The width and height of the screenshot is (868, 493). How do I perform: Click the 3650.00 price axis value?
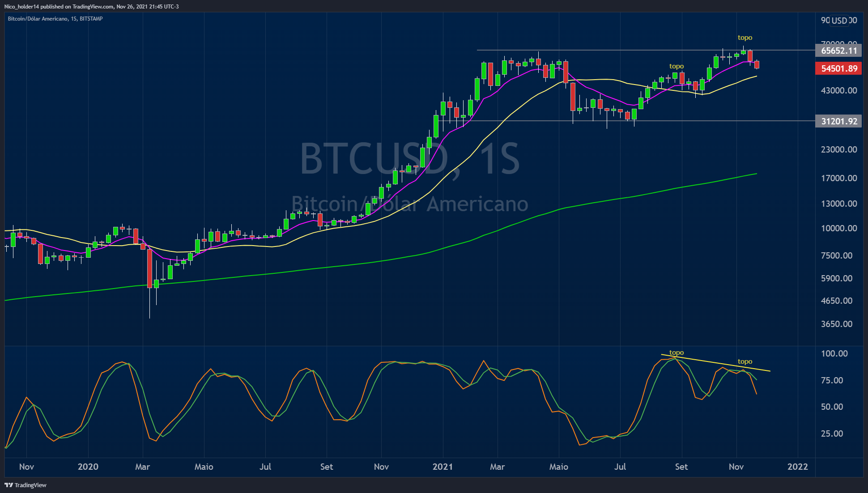pyautogui.click(x=837, y=324)
